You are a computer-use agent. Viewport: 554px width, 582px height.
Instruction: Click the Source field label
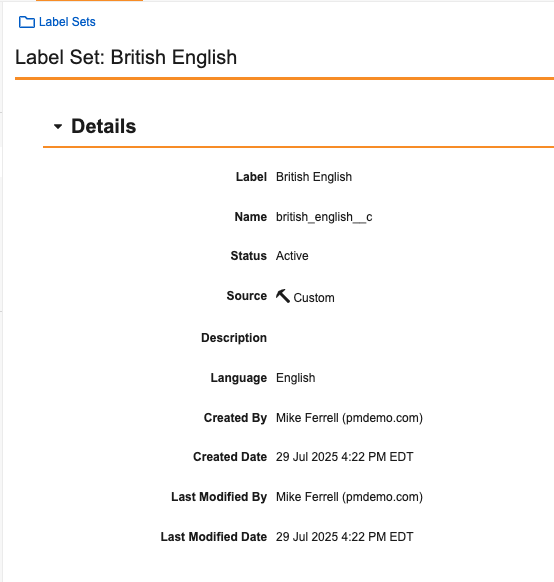[x=246, y=296]
